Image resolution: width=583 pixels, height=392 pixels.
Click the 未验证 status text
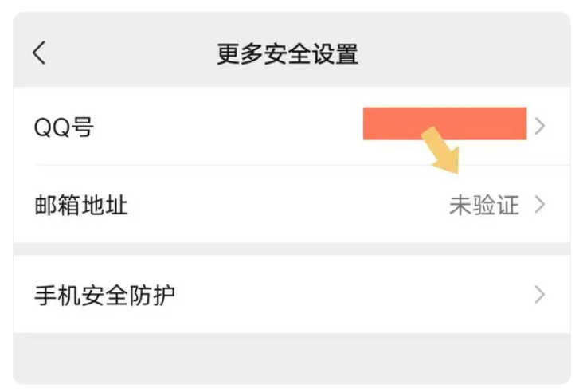483,206
